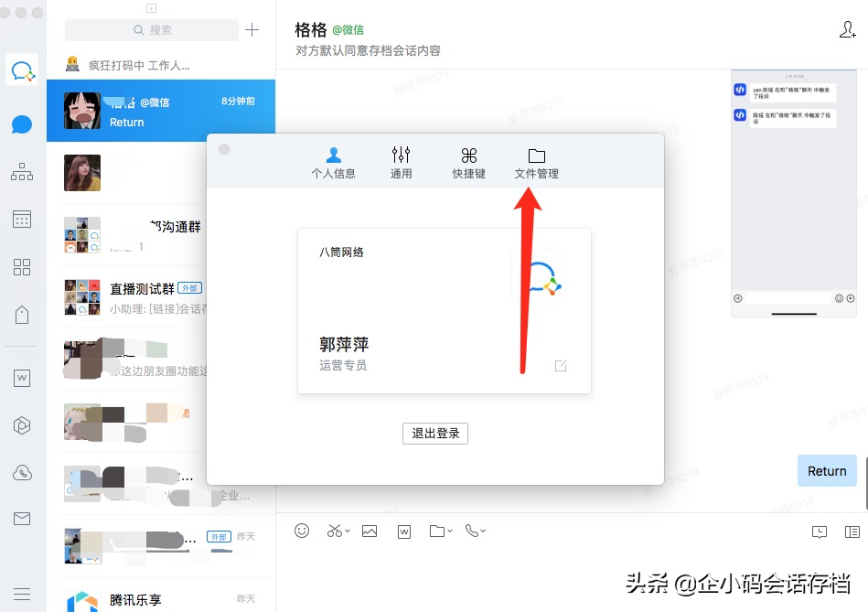Click the WeCom logo avatar in sidebar
This screenshot has height=612, width=868.
[22, 70]
